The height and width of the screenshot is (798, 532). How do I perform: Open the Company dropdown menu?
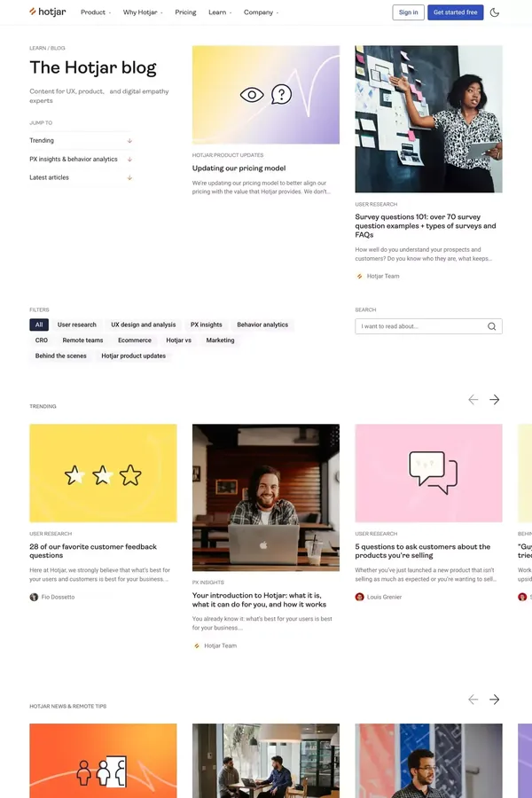tap(261, 12)
